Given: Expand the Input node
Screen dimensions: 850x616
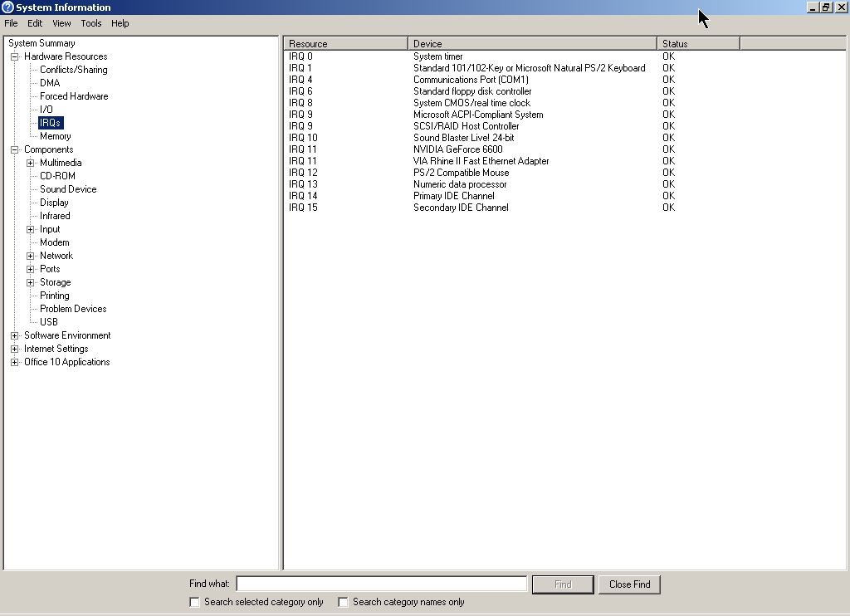Looking at the screenshot, I should coord(31,229).
